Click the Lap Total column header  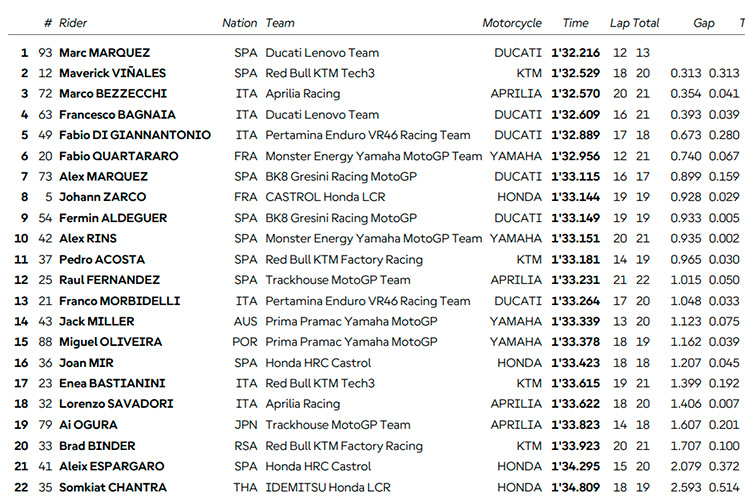pos(634,23)
